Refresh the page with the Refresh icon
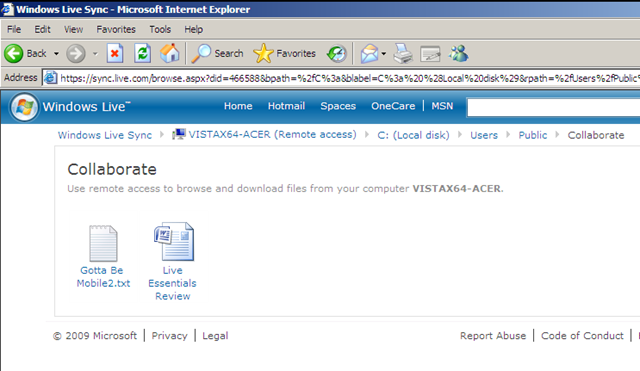The width and height of the screenshot is (640, 371). point(142,53)
